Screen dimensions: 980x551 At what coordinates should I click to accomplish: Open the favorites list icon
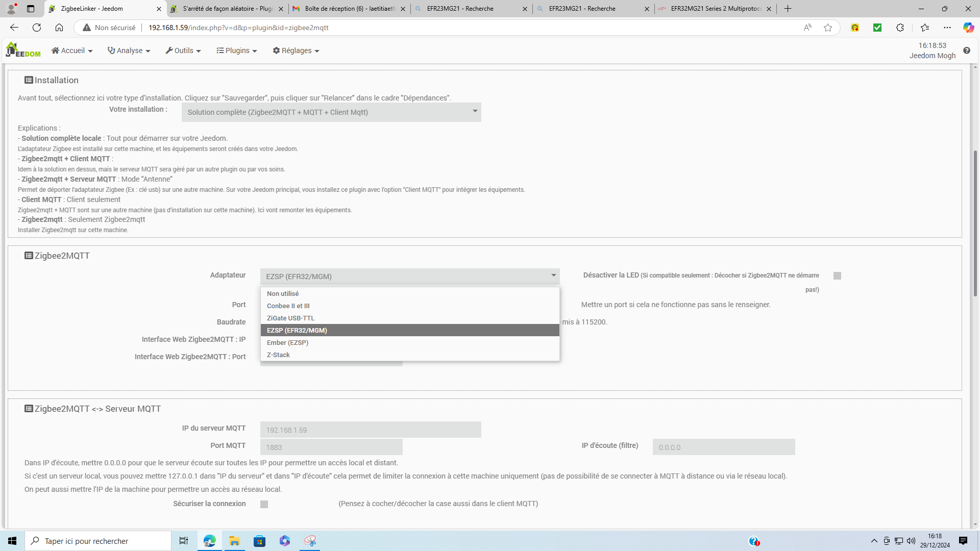pos(925,28)
